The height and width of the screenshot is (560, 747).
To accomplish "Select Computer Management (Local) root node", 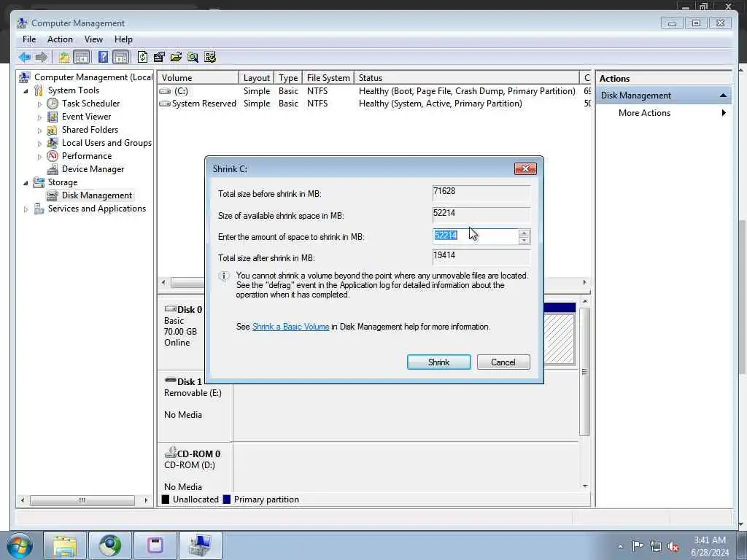I will [x=93, y=77].
